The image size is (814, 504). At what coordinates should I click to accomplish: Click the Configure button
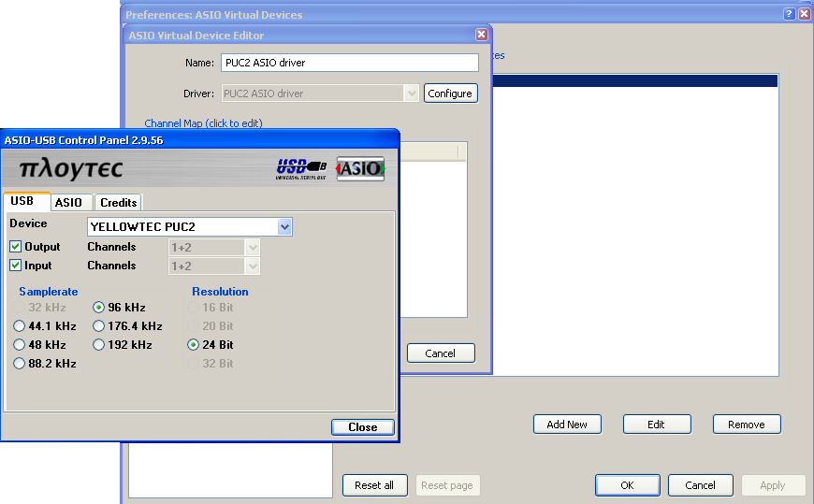pyautogui.click(x=451, y=94)
